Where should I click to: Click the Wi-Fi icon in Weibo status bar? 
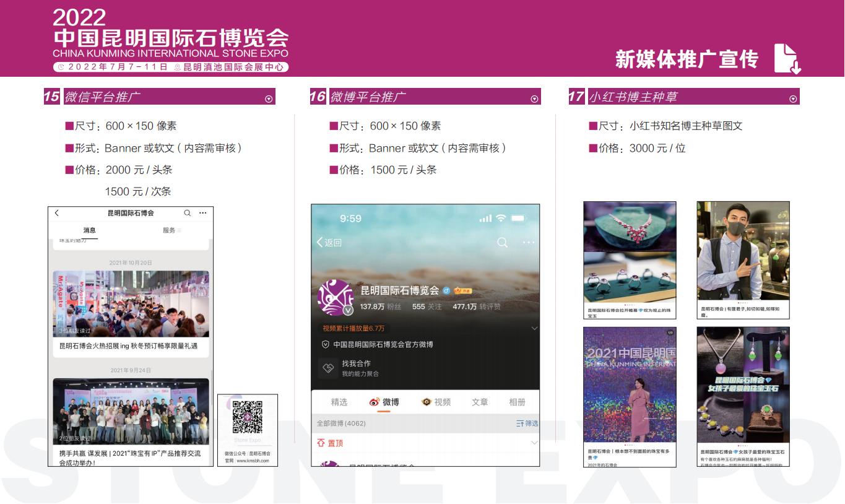click(x=501, y=219)
